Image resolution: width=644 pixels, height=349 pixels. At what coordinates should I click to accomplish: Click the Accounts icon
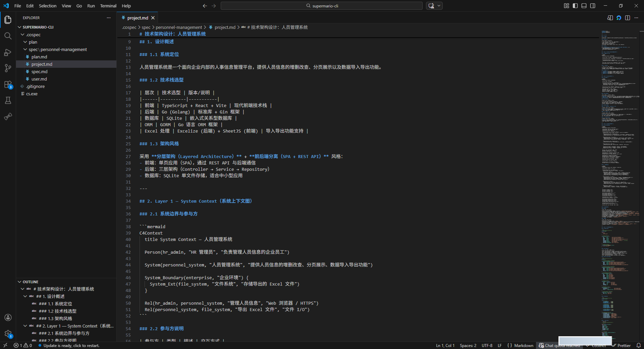[8, 317]
